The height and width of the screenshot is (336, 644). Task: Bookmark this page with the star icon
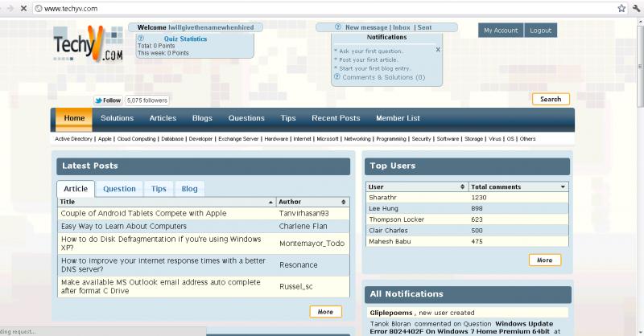coord(621,8)
